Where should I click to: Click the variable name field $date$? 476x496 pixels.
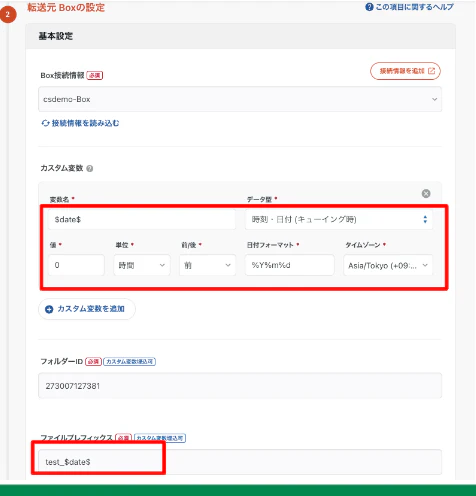142,219
